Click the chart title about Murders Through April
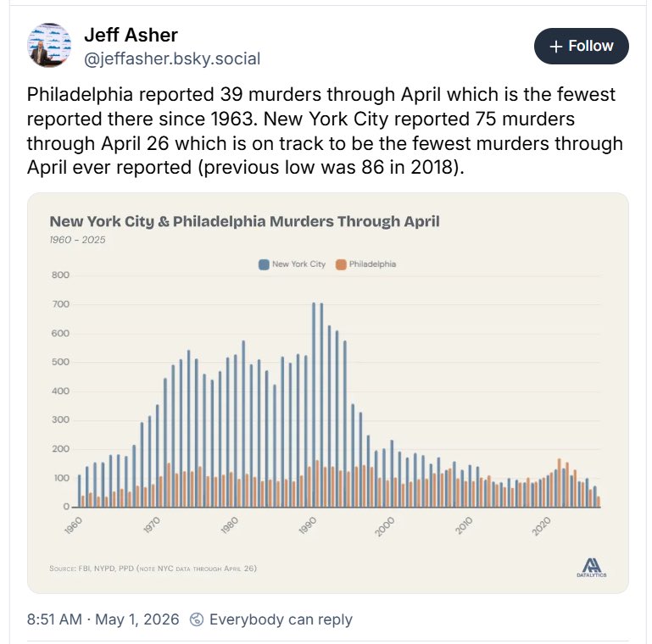Screen dimensions: 652x644 coord(244,221)
